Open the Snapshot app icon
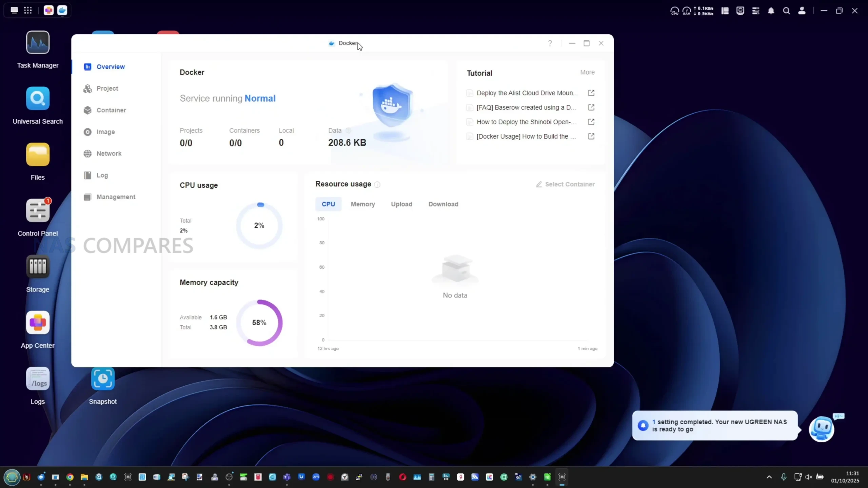868x488 pixels. (103, 379)
